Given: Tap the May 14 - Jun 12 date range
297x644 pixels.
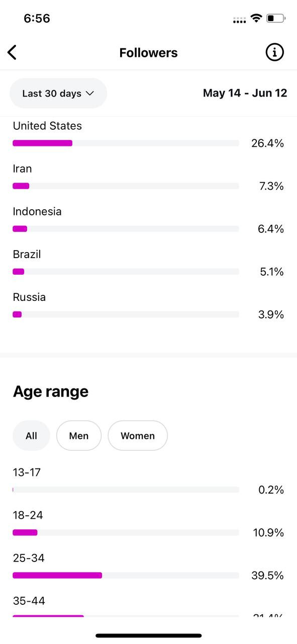Looking at the screenshot, I should [245, 93].
